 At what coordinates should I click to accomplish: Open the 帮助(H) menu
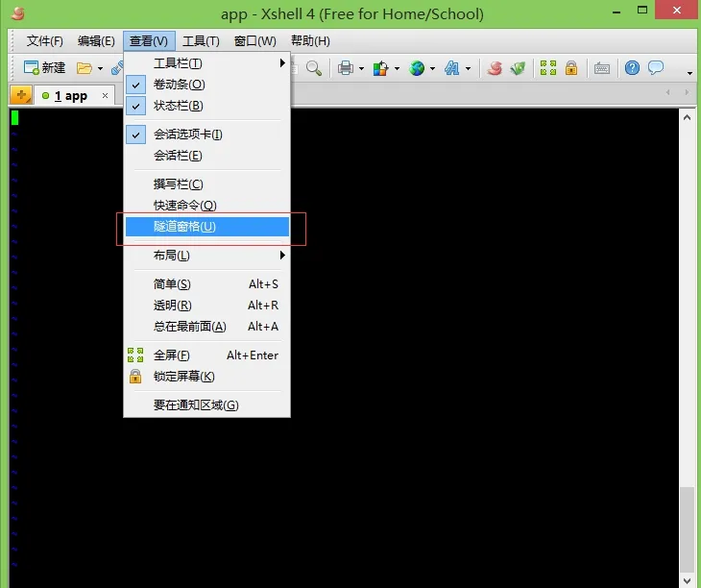click(x=310, y=41)
